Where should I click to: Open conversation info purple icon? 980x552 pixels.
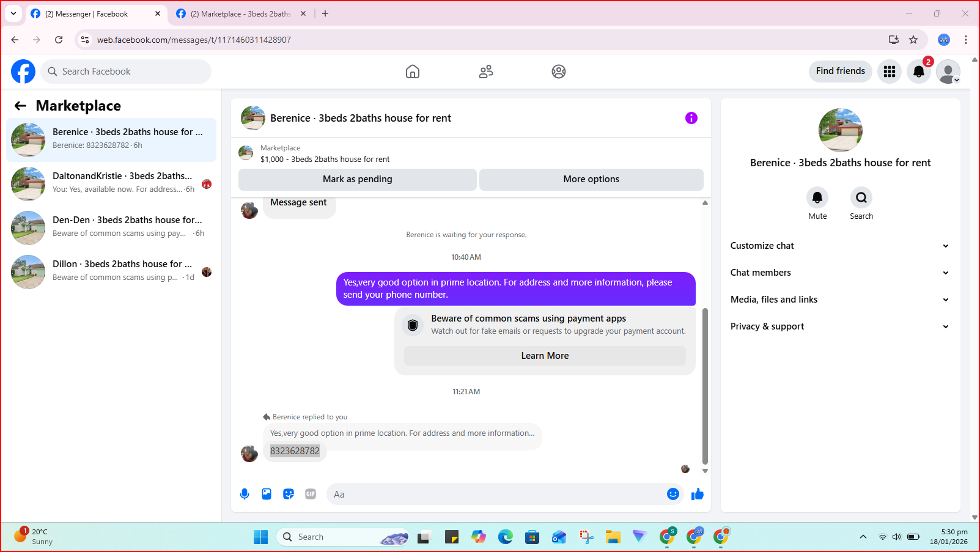pyautogui.click(x=691, y=118)
